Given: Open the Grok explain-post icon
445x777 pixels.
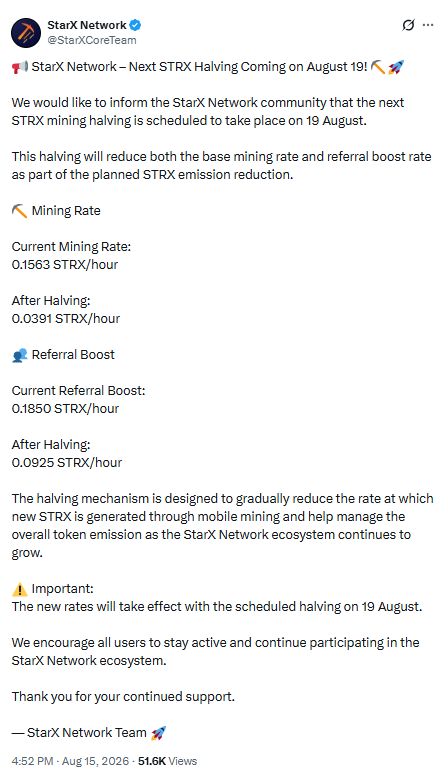Looking at the screenshot, I should (408, 25).
